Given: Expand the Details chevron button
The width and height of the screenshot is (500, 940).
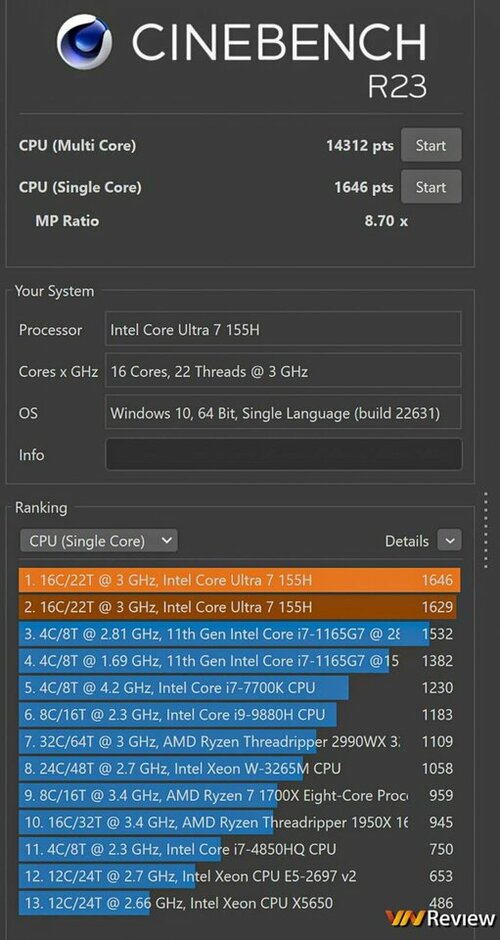Looking at the screenshot, I should 450,540.
